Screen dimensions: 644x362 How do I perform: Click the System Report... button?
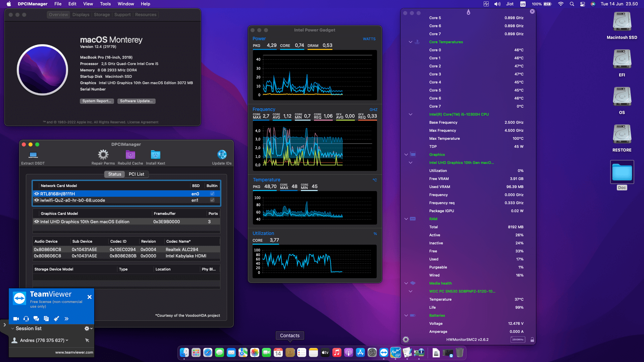click(x=97, y=101)
